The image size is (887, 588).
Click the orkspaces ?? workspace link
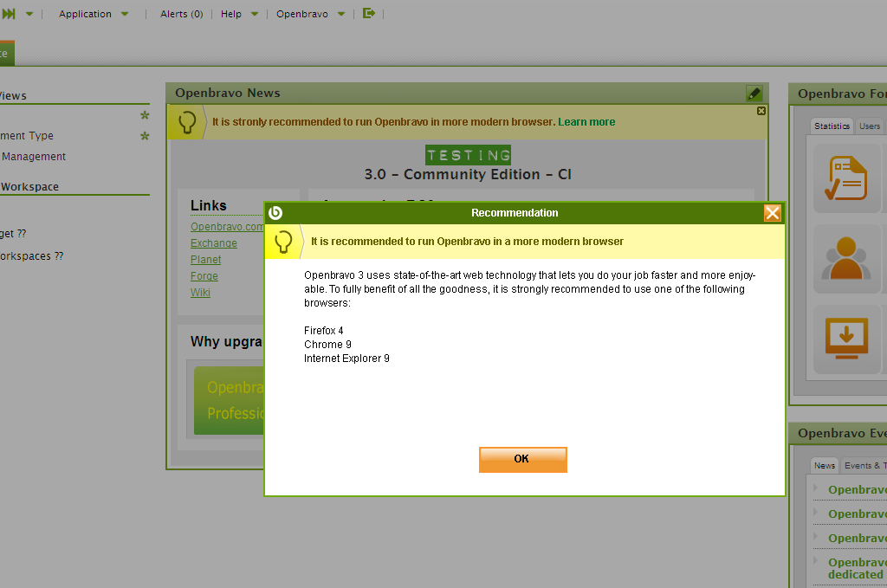32,256
